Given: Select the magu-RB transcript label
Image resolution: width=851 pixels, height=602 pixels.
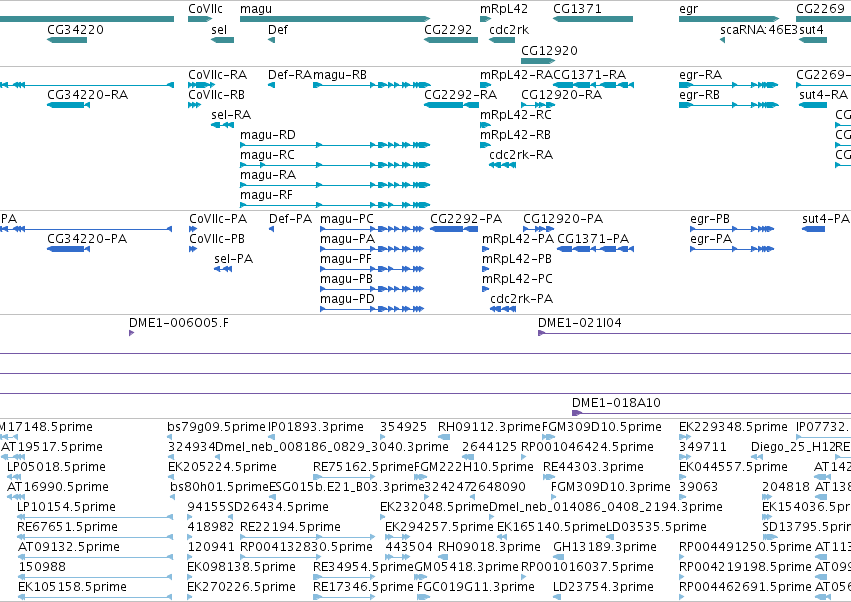Looking at the screenshot, I should pyautogui.click(x=340, y=74).
